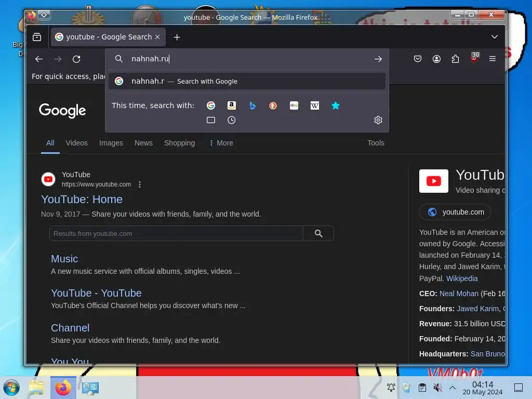Open the system settings taskbar icon
Screen dimensions: 532x399
point(90,388)
